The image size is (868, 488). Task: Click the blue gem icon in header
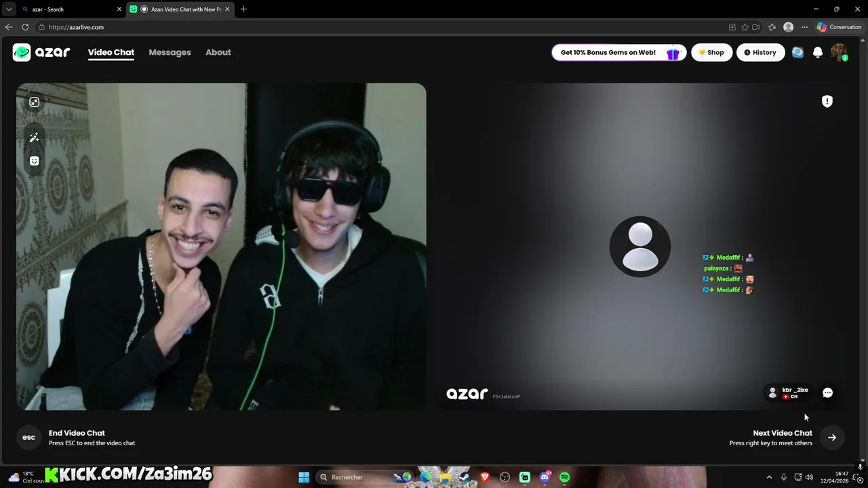click(797, 52)
